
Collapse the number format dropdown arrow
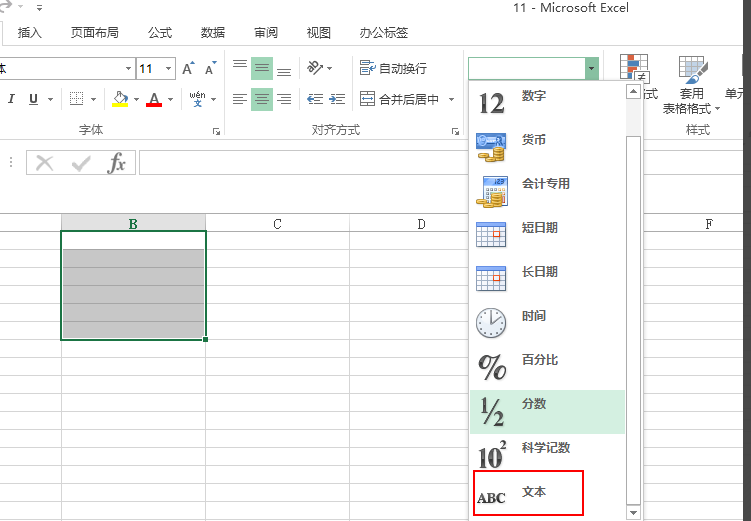coord(592,68)
